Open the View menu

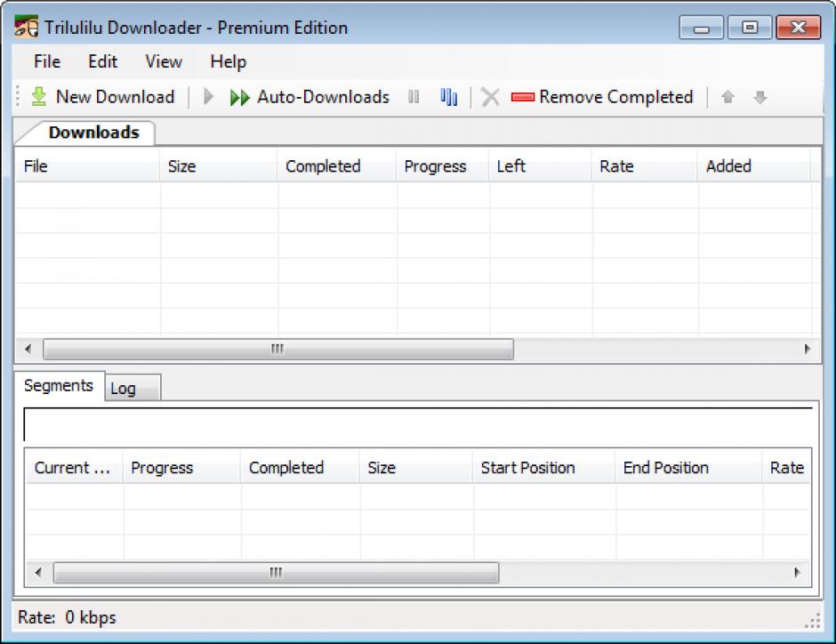pyautogui.click(x=164, y=62)
